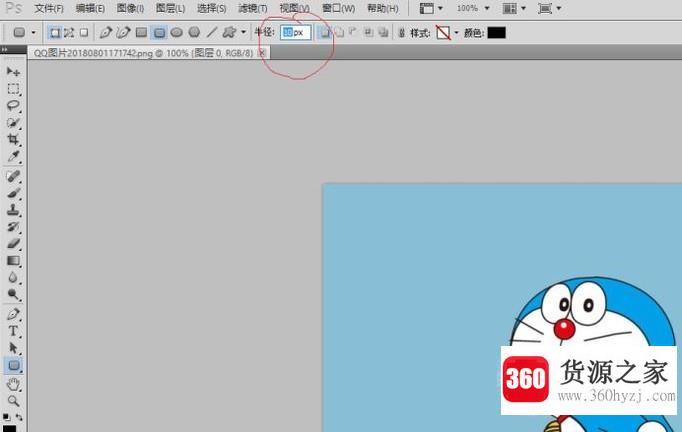Image resolution: width=682 pixels, height=432 pixels.
Task: Select the Rounded Rectangle tool in toolbox
Action: coord(13,365)
